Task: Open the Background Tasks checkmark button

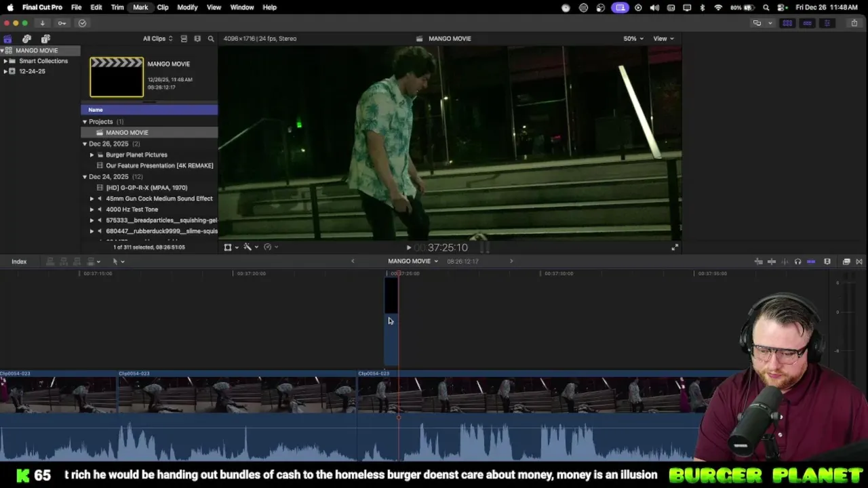Action: [x=82, y=23]
